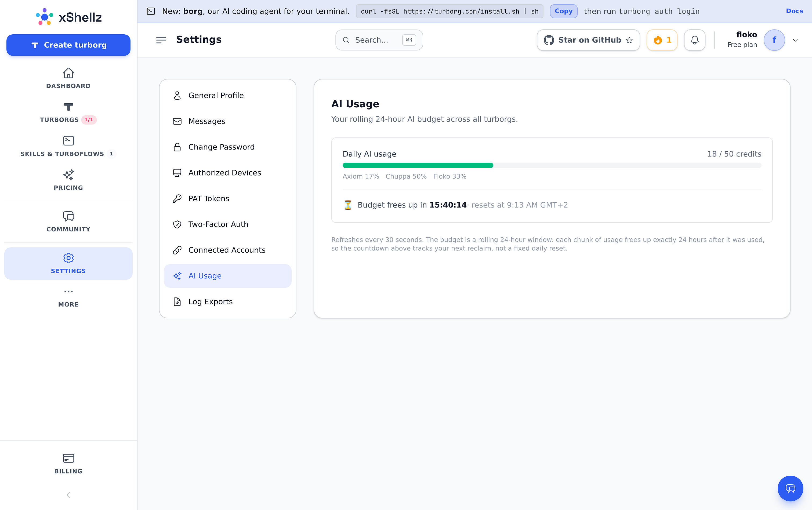Click the Authorized Devices monitor icon
Image resolution: width=812 pixels, height=510 pixels.
(x=177, y=173)
